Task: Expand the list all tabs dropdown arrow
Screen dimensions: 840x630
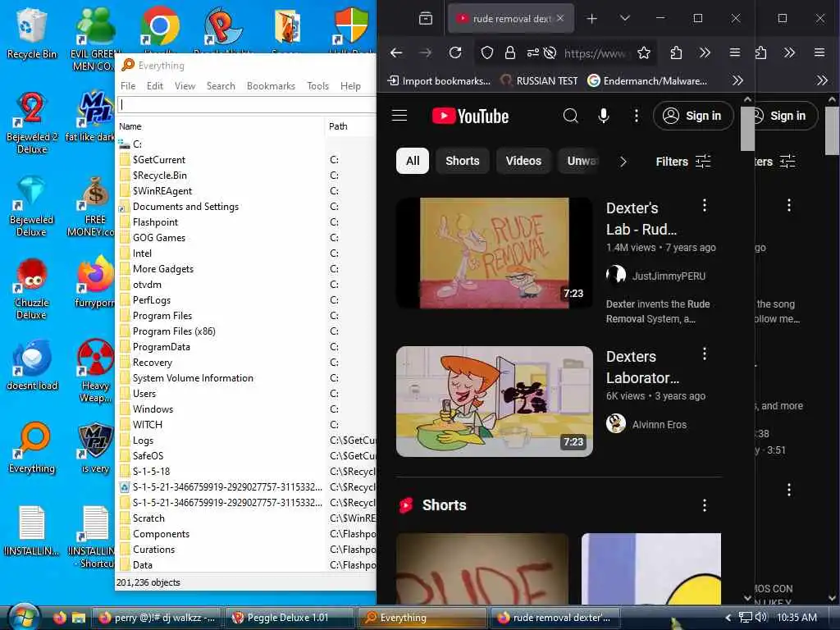Action: point(624,19)
